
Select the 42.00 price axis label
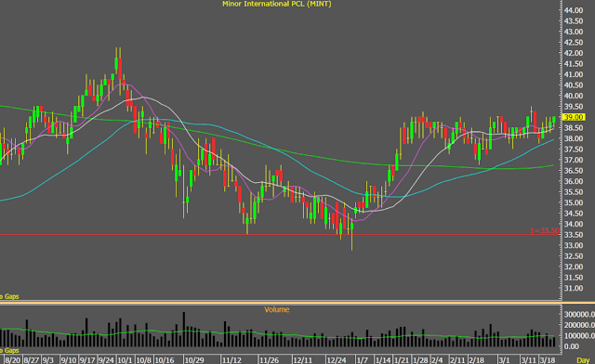point(574,53)
